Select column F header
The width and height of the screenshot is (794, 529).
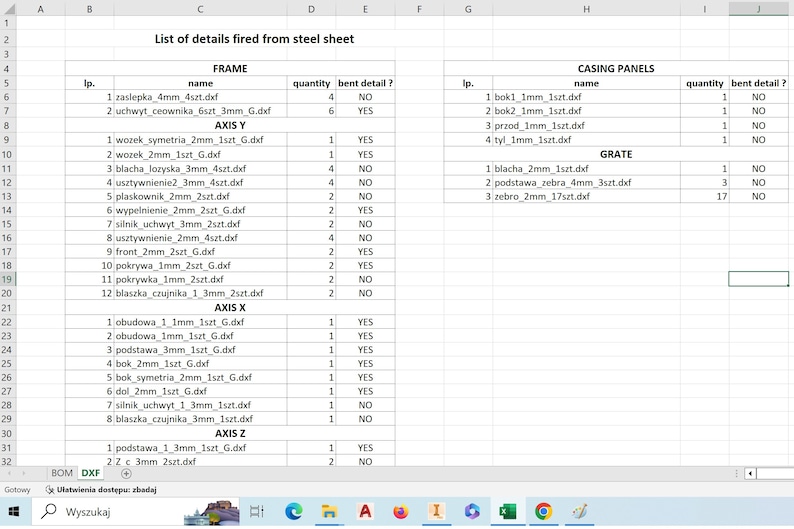click(419, 9)
